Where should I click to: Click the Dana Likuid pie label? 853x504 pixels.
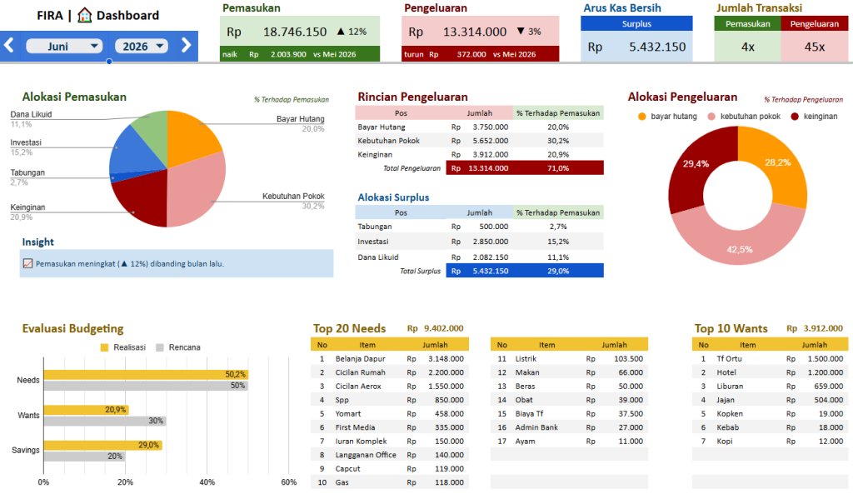pyautogui.click(x=31, y=114)
